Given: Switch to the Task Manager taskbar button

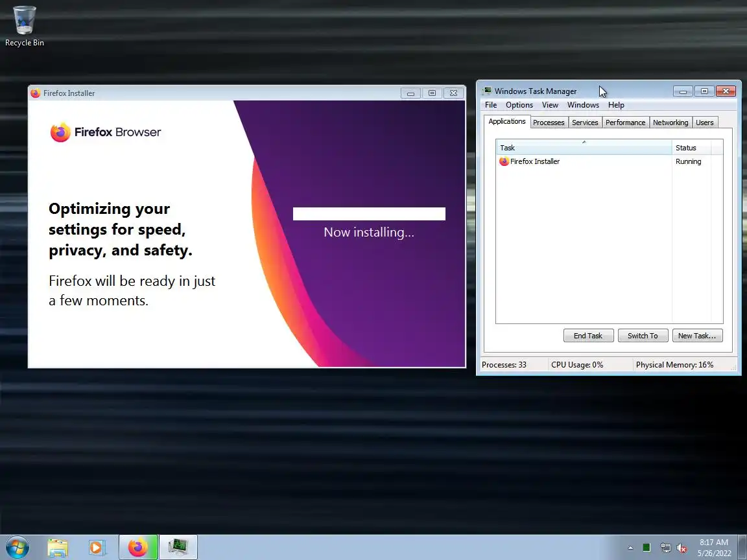Looking at the screenshot, I should point(178,548).
